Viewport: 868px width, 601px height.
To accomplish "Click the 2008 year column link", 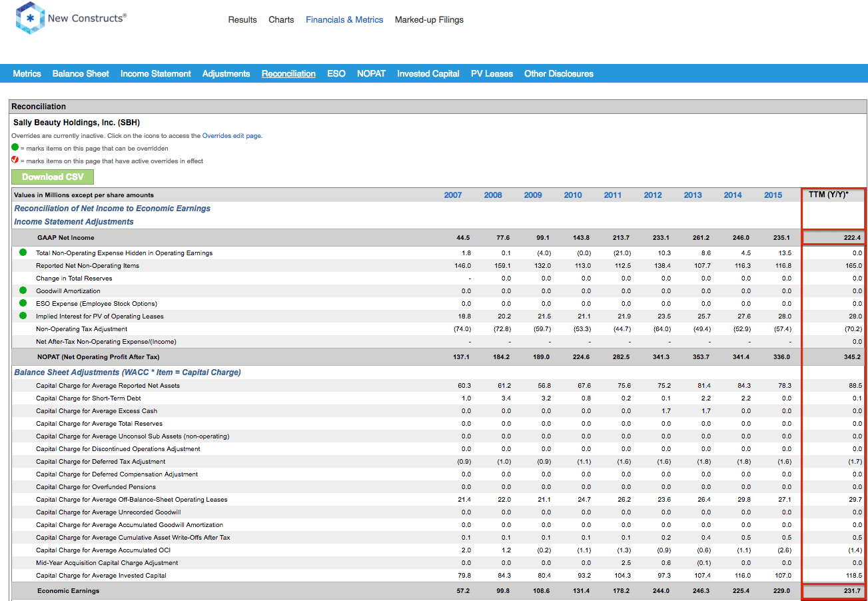I will click(493, 195).
